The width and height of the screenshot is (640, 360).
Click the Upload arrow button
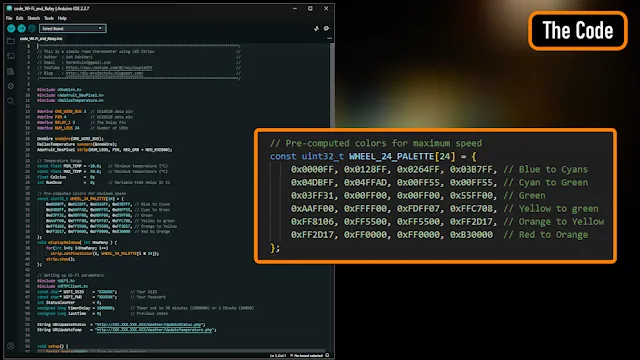[x=22, y=28]
